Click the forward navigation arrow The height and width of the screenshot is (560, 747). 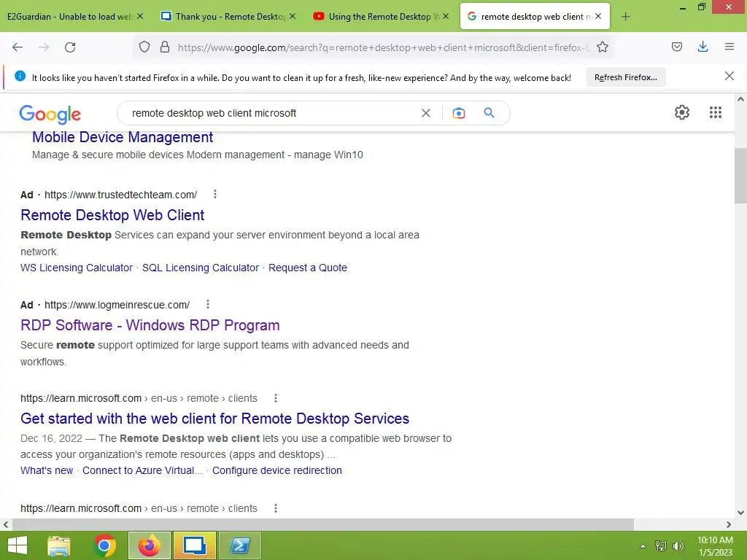pos(44,47)
